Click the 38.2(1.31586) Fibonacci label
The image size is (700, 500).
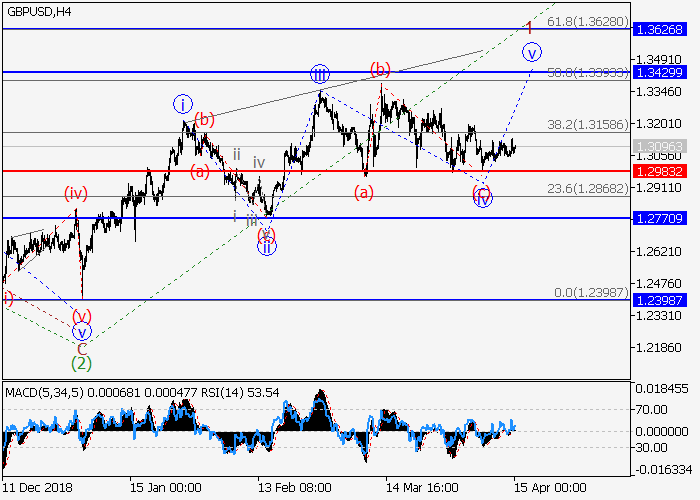588,124
